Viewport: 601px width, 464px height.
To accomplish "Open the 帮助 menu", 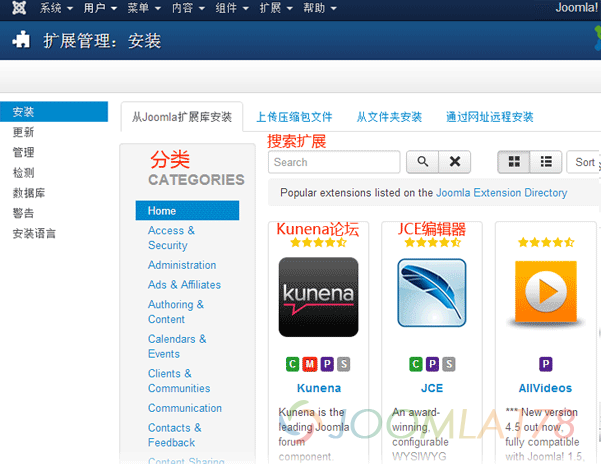I will tap(320, 8).
